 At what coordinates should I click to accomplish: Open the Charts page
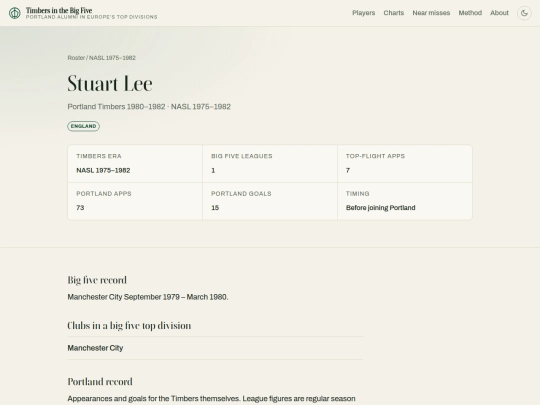394,13
